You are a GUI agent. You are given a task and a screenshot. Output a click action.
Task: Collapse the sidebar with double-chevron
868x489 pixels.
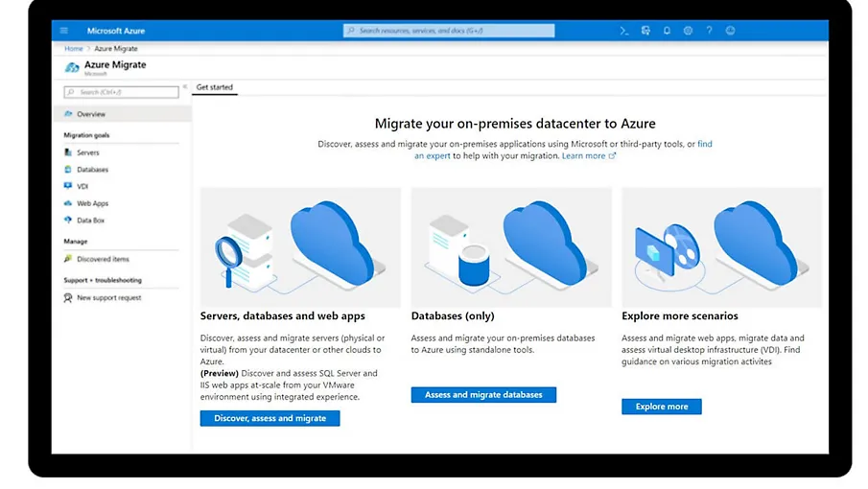pos(185,87)
